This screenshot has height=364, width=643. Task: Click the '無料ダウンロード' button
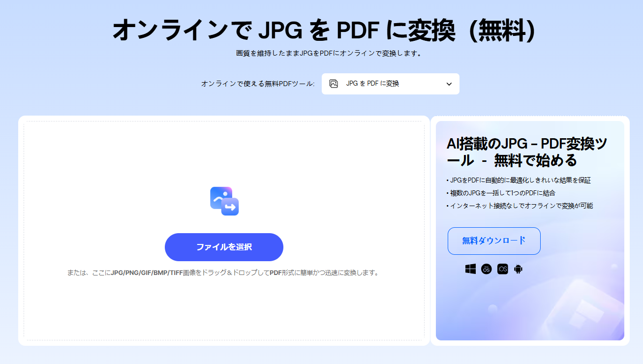pos(494,241)
